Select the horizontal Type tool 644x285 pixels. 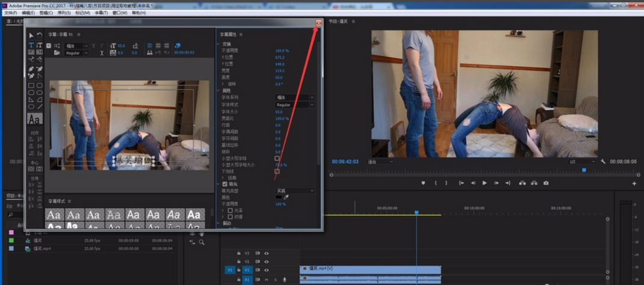(31, 45)
